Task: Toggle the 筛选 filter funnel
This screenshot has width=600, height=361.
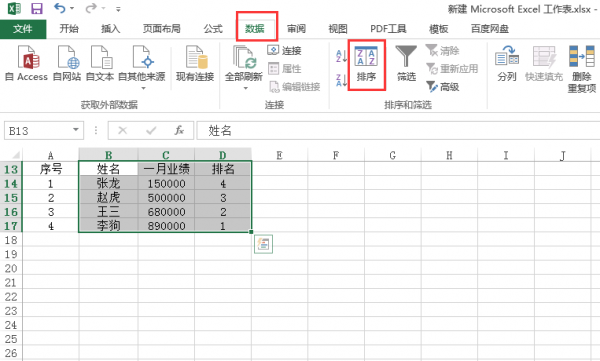Action: coord(406,63)
